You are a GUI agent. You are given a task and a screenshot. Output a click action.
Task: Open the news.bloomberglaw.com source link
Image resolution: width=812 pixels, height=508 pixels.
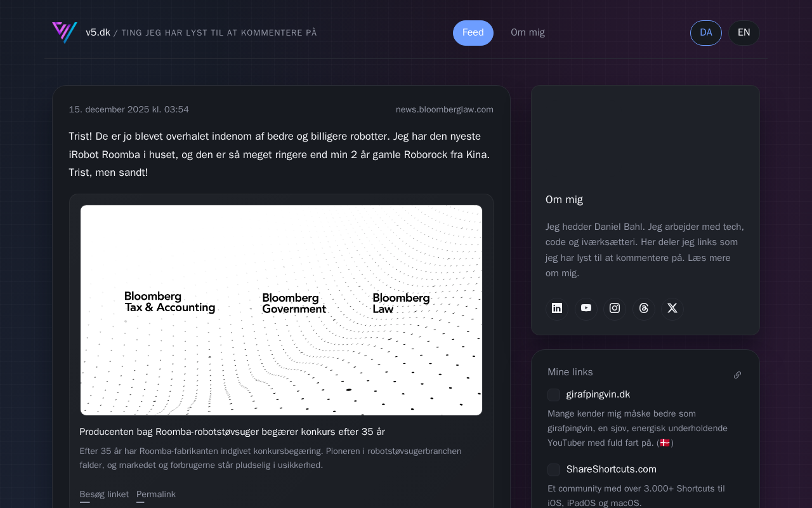(x=444, y=110)
